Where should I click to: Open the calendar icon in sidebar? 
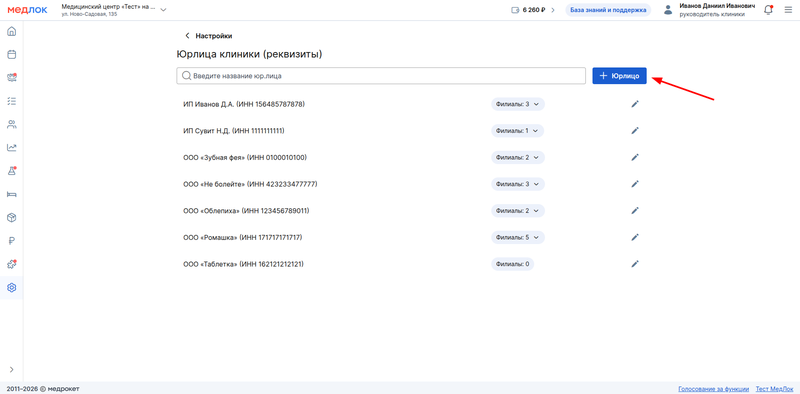11,54
